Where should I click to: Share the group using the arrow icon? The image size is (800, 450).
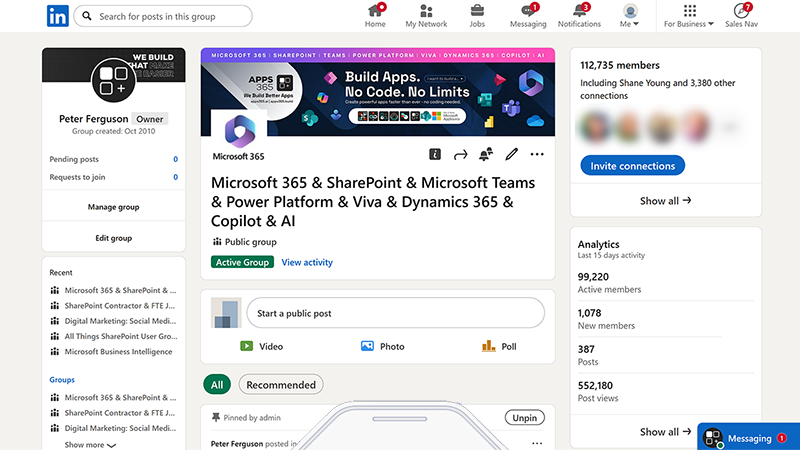(x=460, y=155)
